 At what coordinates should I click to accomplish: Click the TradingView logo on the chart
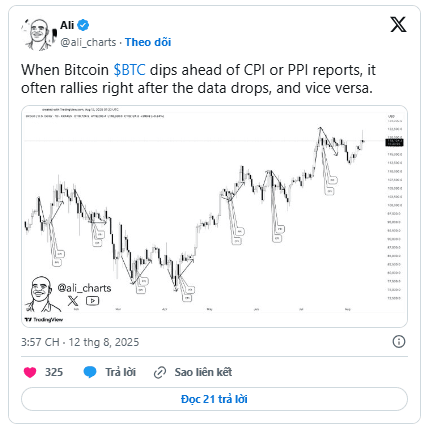click(x=44, y=320)
